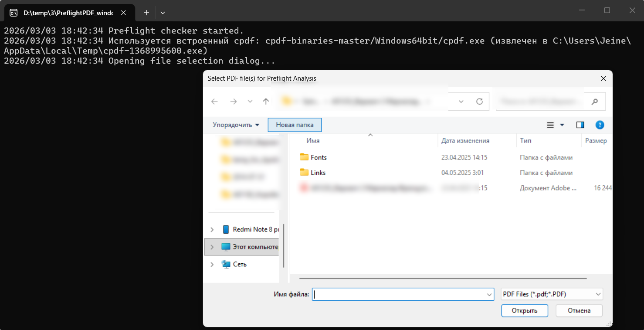Open the PDF Files type filter dropdown
The image size is (644, 330).
[x=552, y=294]
